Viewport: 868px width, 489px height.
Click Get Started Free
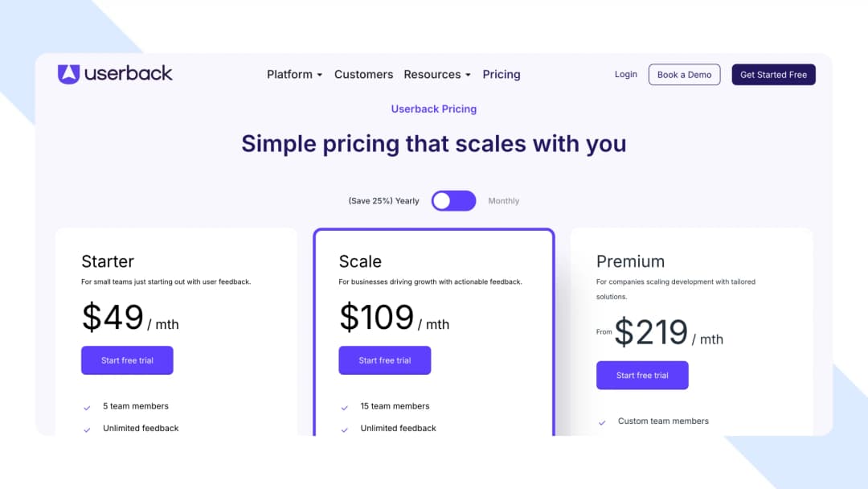point(773,74)
